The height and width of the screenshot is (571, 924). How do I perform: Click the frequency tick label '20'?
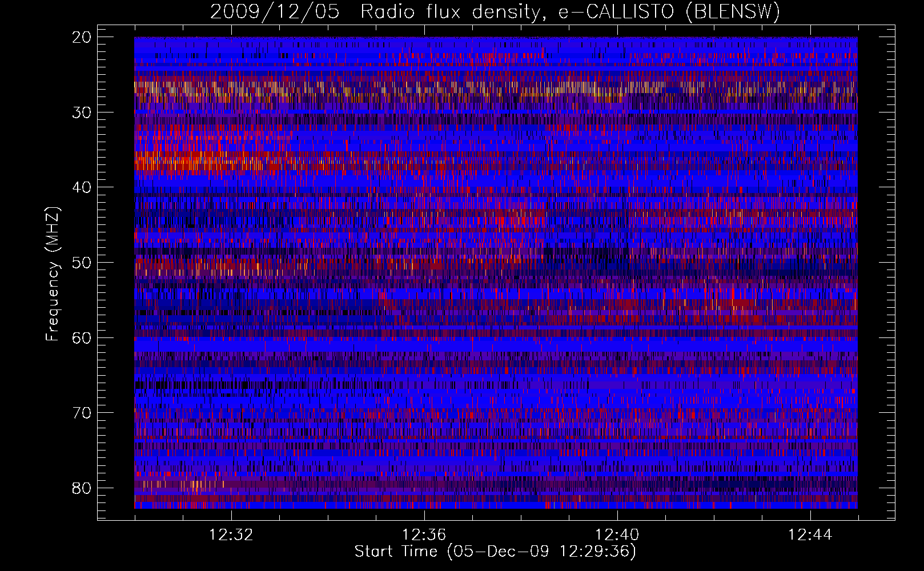(x=82, y=37)
